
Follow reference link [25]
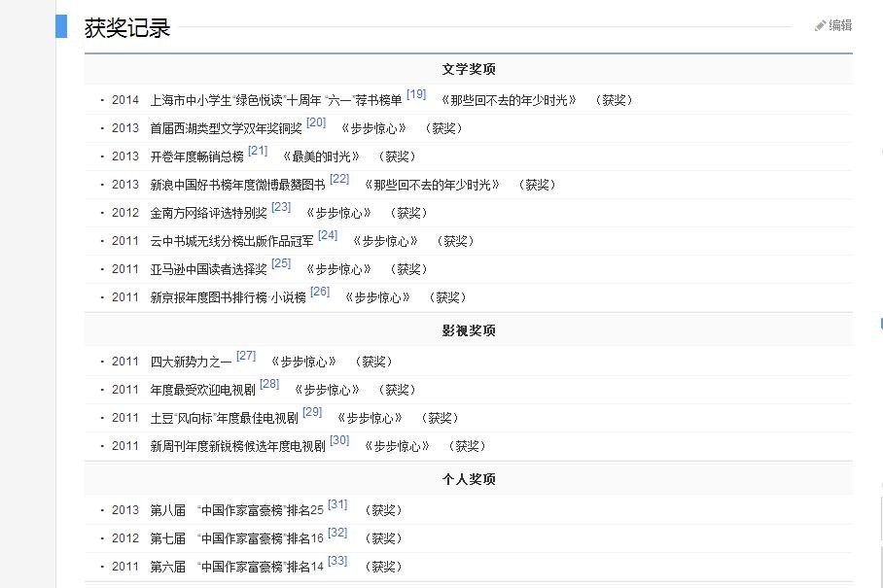click(x=281, y=263)
